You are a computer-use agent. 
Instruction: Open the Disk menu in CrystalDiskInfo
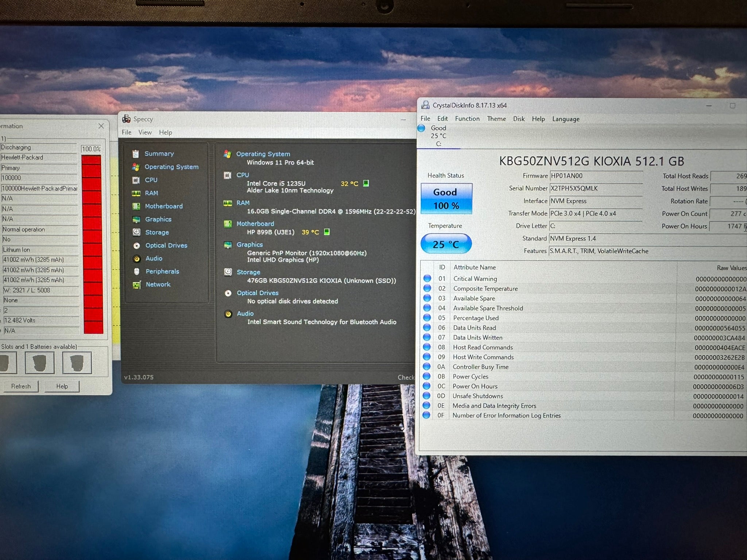pos(519,119)
